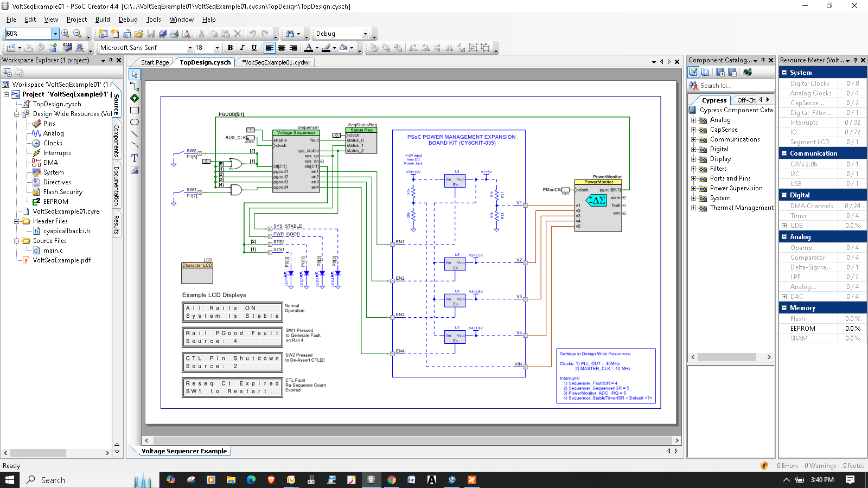The image size is (868, 488).
Task: Expand the Thermal Management catalog folder
Action: tap(693, 208)
